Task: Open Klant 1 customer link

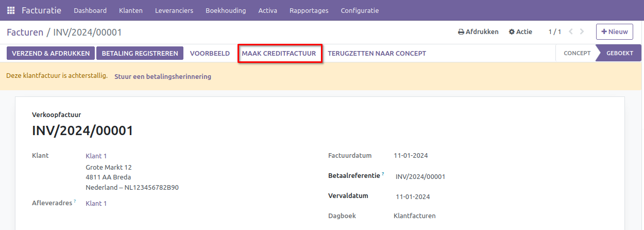Action: (x=96, y=156)
